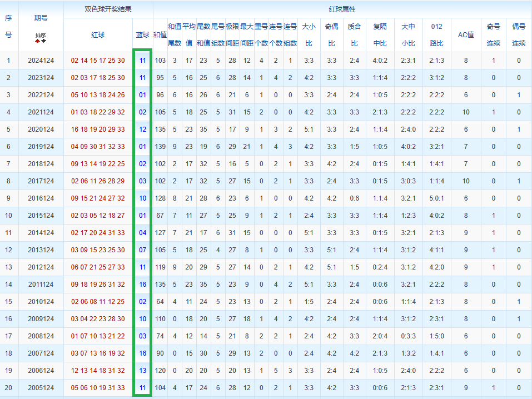
Task: Click 大中小比 value 0:3:3 in row 2008124
Action: coord(408,336)
